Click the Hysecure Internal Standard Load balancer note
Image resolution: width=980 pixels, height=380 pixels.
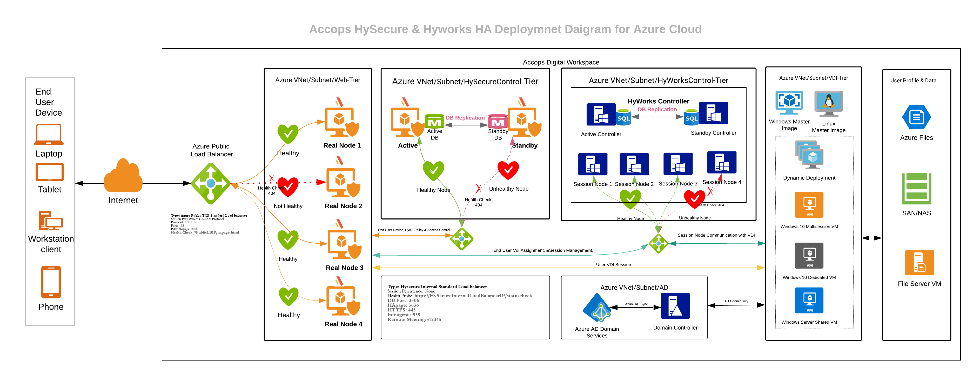click(x=460, y=303)
